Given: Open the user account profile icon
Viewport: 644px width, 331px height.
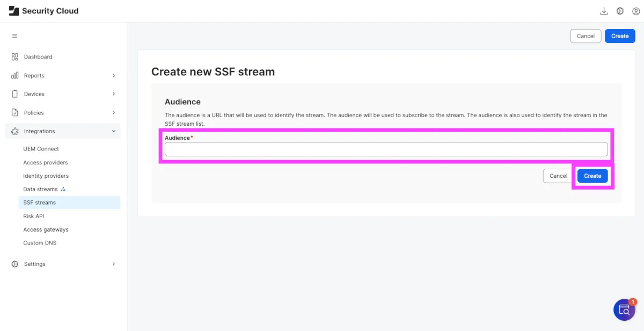Looking at the screenshot, I should pos(636,11).
